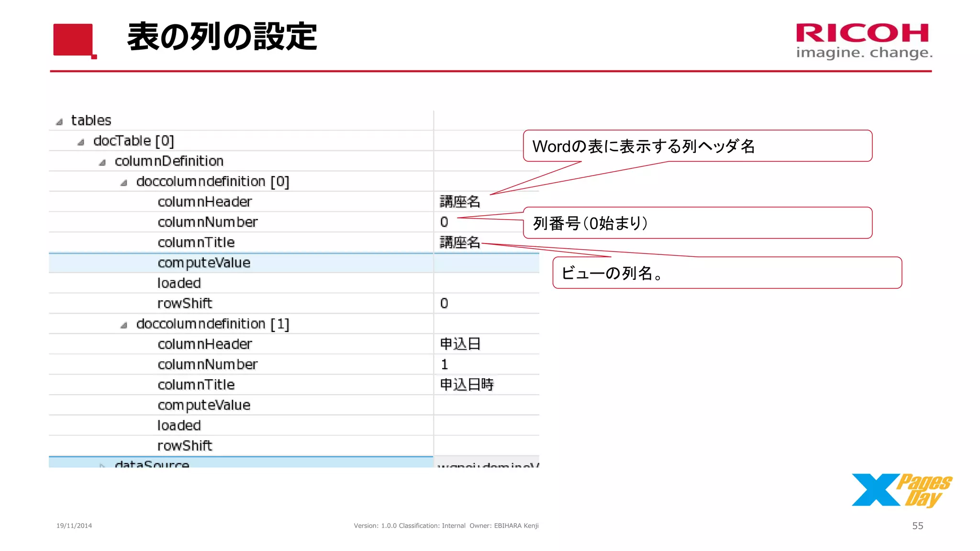This screenshot has height=551, width=980.
Task: Select columnTitle under doccolumndefinition [0]
Action: point(196,242)
